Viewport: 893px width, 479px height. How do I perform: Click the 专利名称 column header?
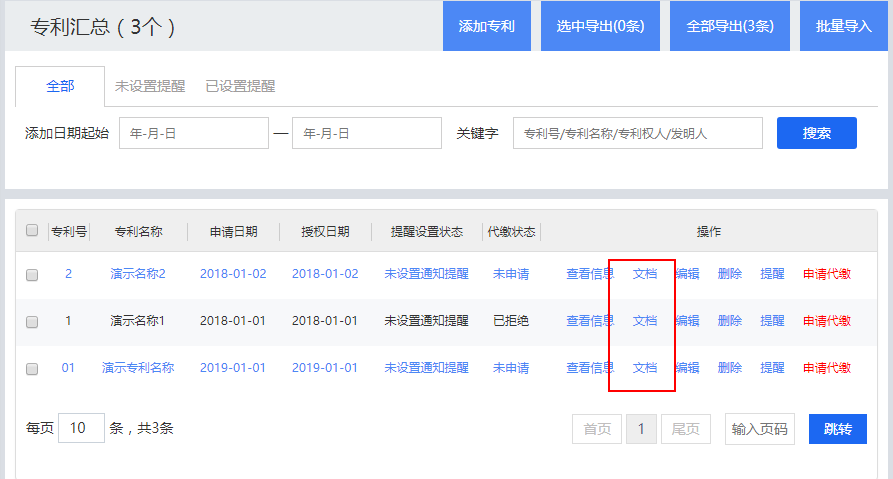pos(138,232)
